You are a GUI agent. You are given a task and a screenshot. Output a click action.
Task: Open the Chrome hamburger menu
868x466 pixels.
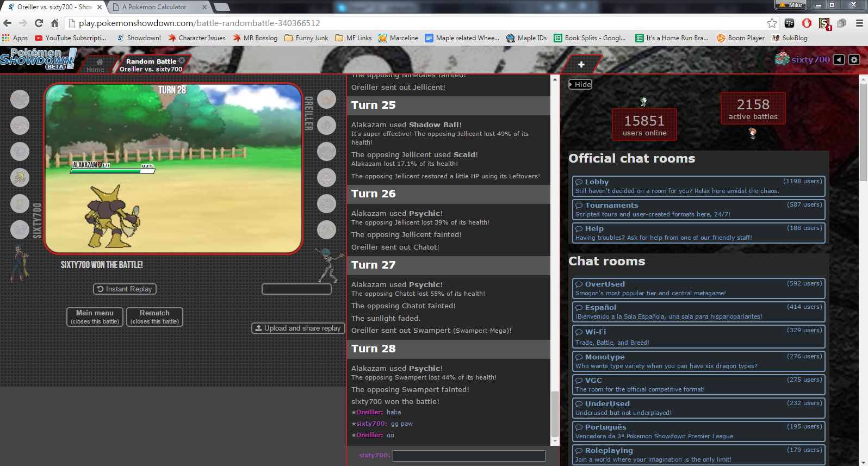[x=859, y=23]
